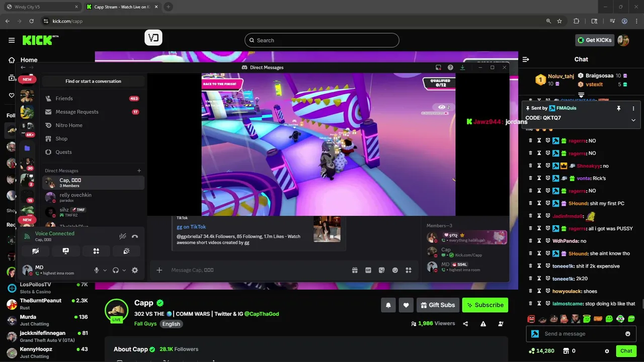Open Message Requests in Discord
Viewport: 644px width, 362px height.
pos(93,112)
